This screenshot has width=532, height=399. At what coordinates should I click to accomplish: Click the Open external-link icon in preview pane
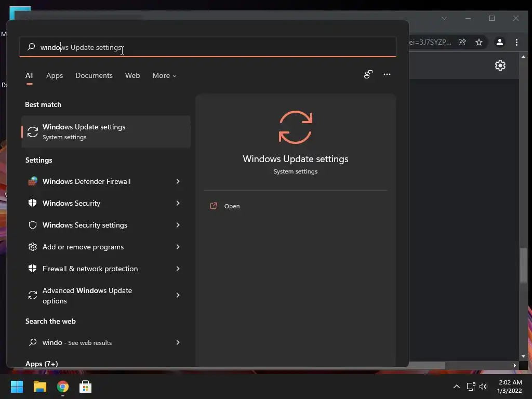(214, 206)
